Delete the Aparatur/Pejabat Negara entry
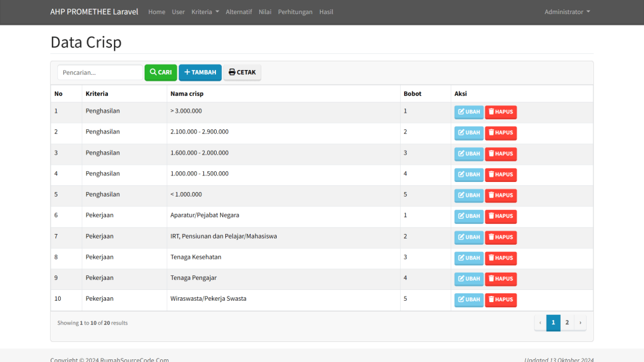644x362 pixels. [x=501, y=216]
